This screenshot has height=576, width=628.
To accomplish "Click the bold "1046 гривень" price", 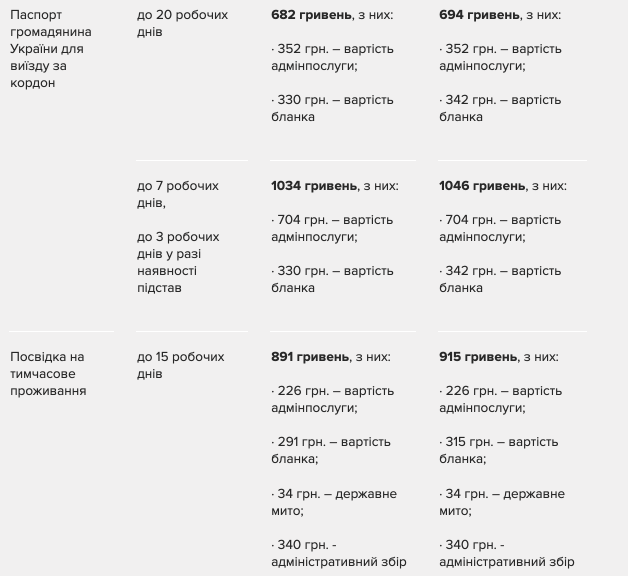I will coord(482,186).
